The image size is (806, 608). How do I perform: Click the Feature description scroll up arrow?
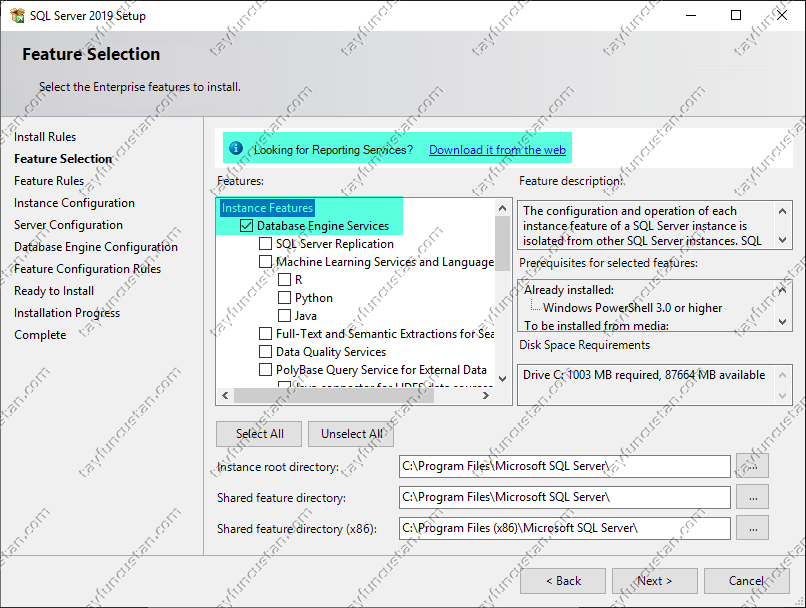[782, 211]
